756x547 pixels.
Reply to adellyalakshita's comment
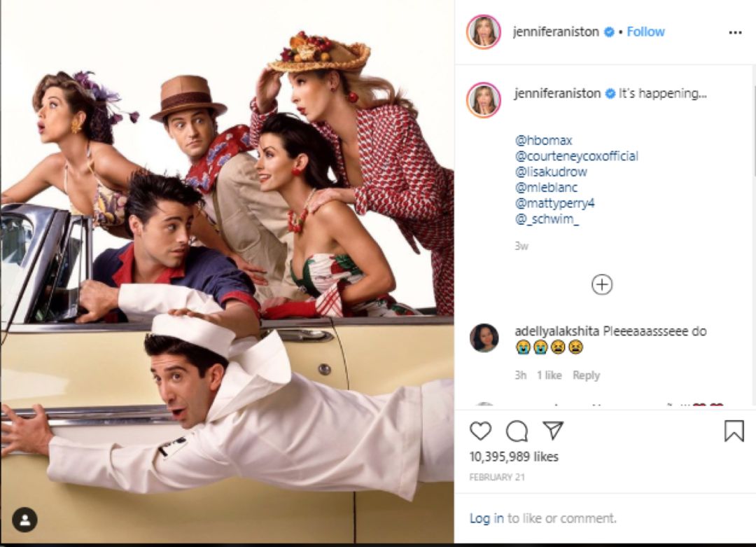click(x=587, y=375)
